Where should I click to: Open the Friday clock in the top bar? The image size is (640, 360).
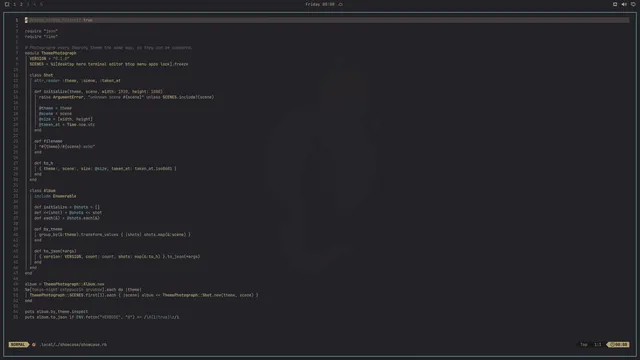pos(320,4)
